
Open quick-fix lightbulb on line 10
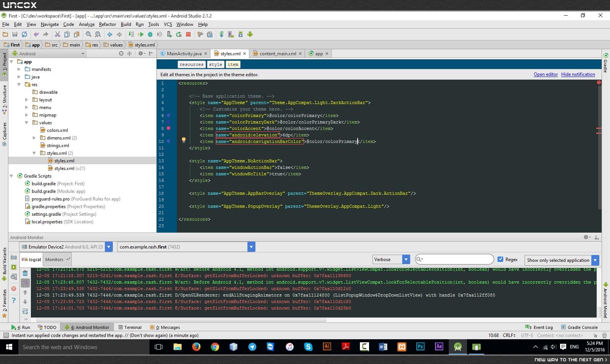(x=183, y=140)
